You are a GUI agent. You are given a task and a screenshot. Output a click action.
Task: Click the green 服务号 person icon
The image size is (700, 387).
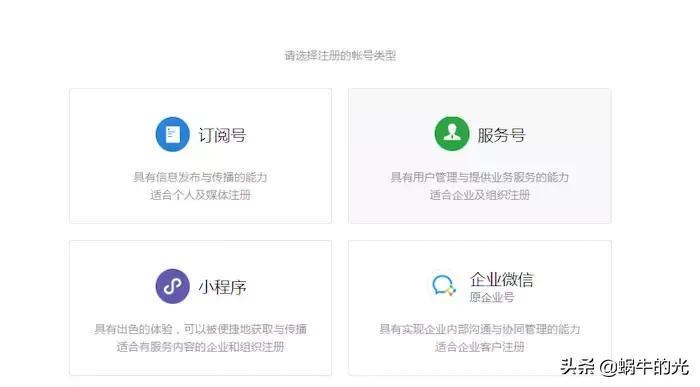tap(452, 134)
